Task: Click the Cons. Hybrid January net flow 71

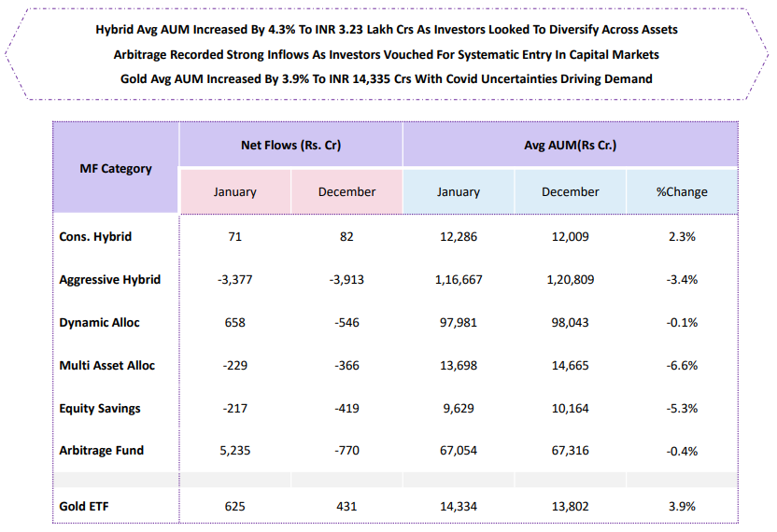Action: tap(235, 237)
